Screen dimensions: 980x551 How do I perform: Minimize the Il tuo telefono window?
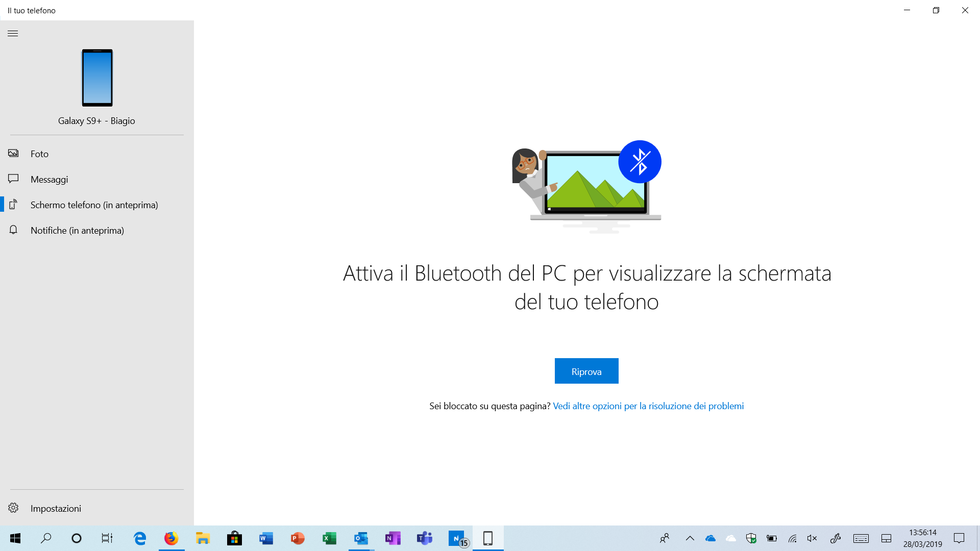pyautogui.click(x=907, y=10)
